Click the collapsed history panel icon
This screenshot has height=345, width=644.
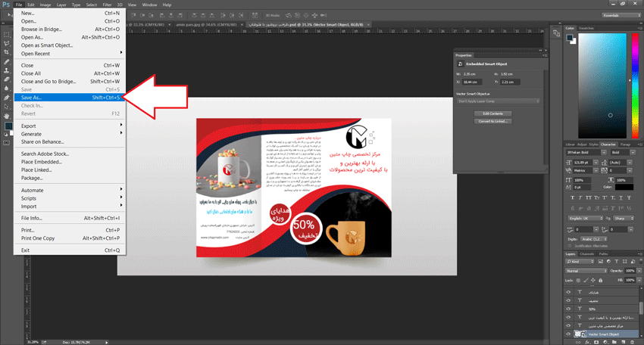(556, 33)
